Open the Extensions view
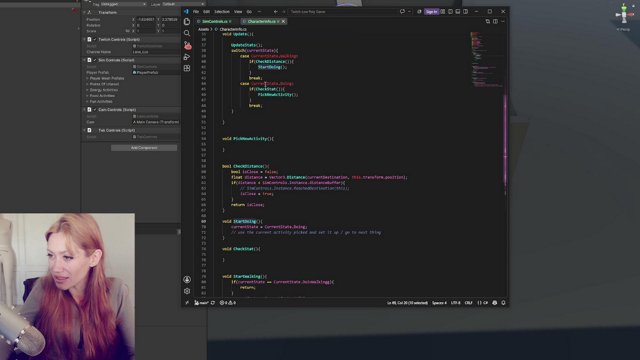The width and height of the screenshot is (640, 360). 187,68
